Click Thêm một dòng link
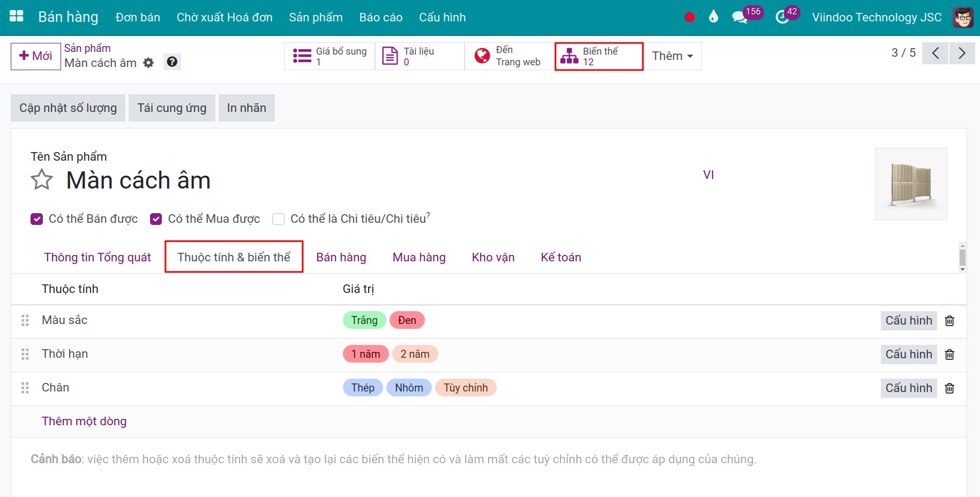The width and height of the screenshot is (980, 497). 84,421
